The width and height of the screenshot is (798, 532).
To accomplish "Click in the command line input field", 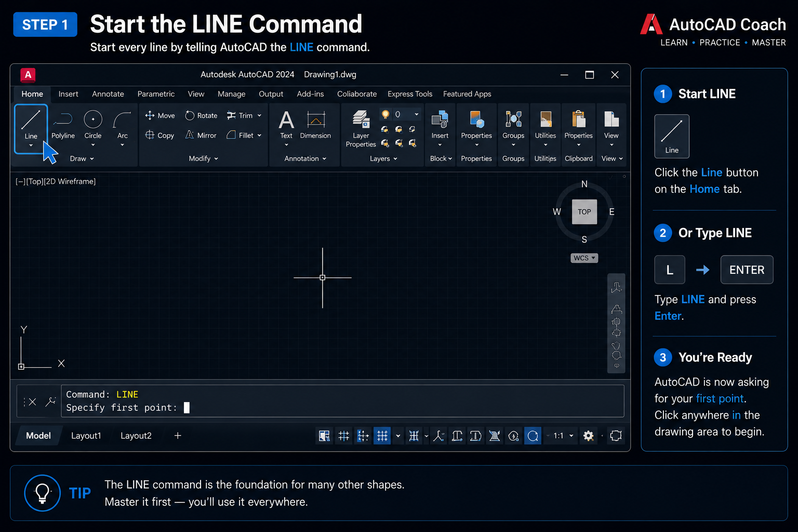I will [342, 401].
